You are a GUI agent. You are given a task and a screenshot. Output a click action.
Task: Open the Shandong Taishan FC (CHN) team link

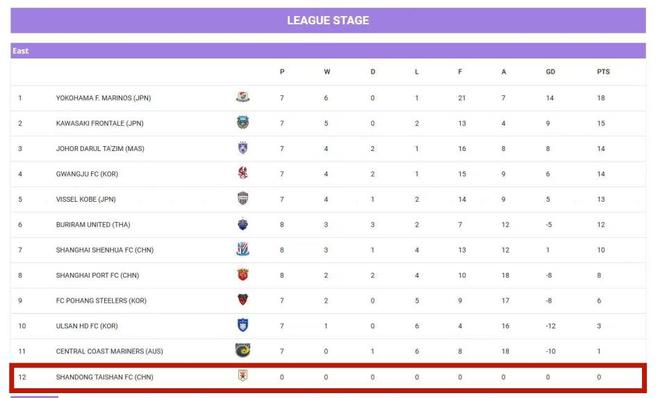click(104, 377)
